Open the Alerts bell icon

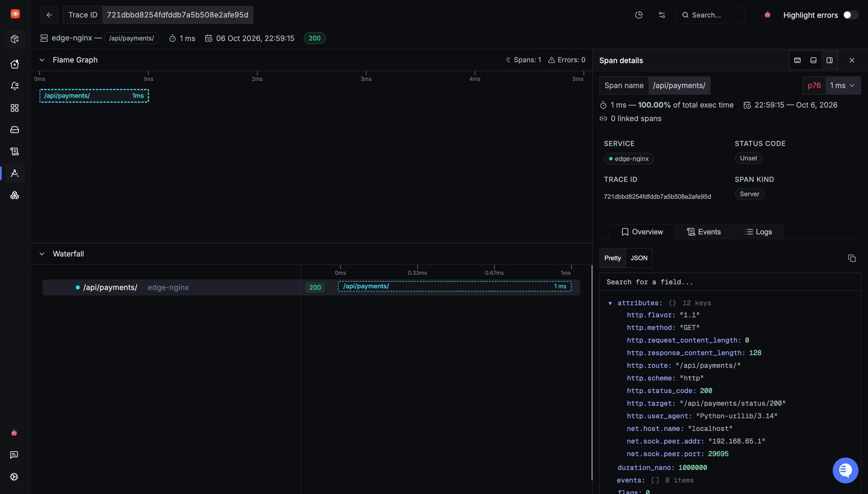(15, 86)
